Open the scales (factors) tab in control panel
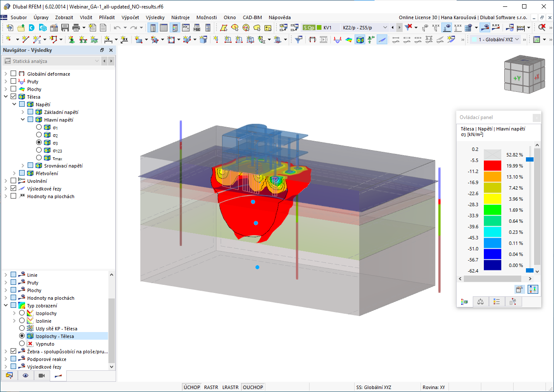 (481, 301)
